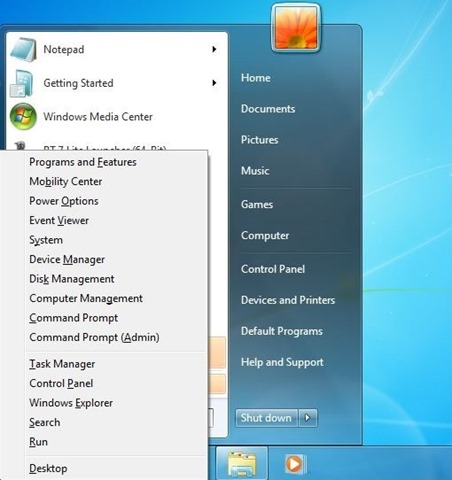This screenshot has height=480, width=452.
Task: Open Task Manager from the menu
Action: pyautogui.click(x=62, y=364)
